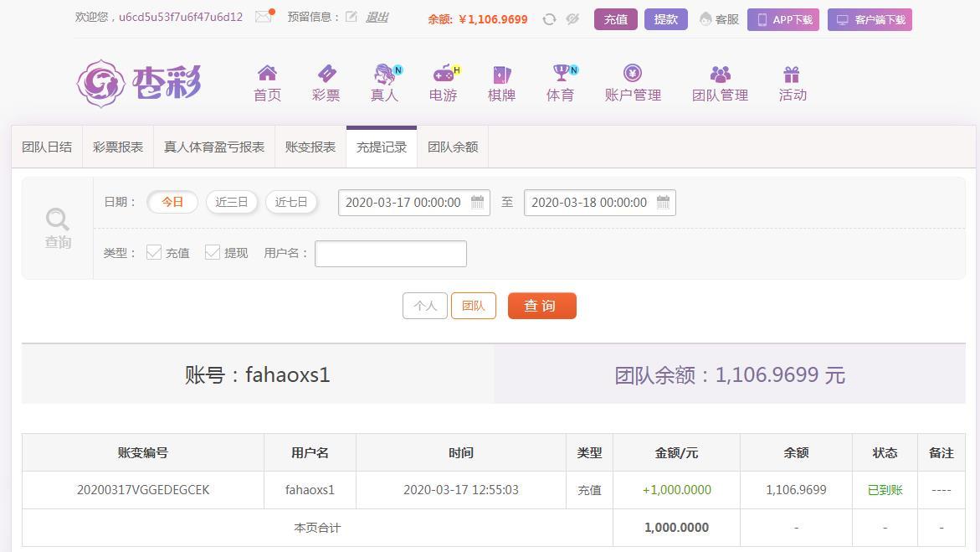This screenshot has height=552, width=980.
Task: Click the orange 查询 search button
Action: (541, 305)
